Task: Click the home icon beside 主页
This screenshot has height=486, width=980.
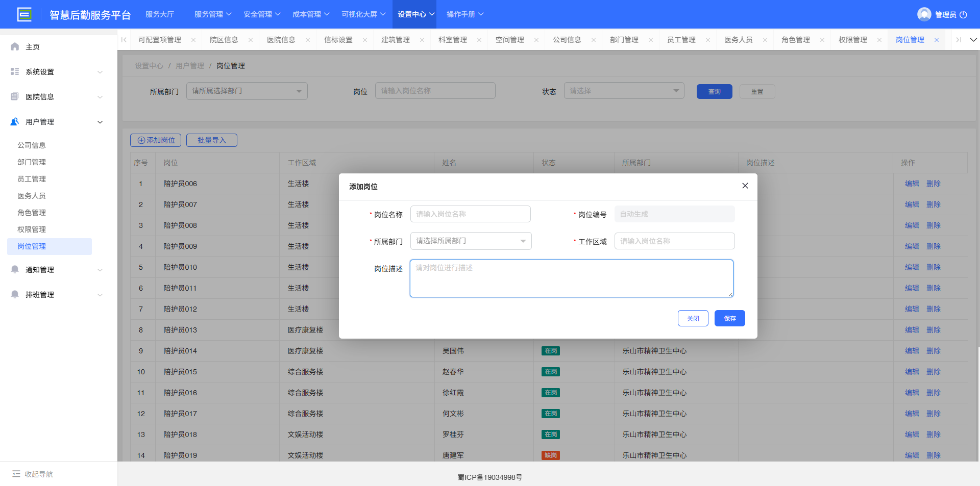Action: click(x=15, y=46)
